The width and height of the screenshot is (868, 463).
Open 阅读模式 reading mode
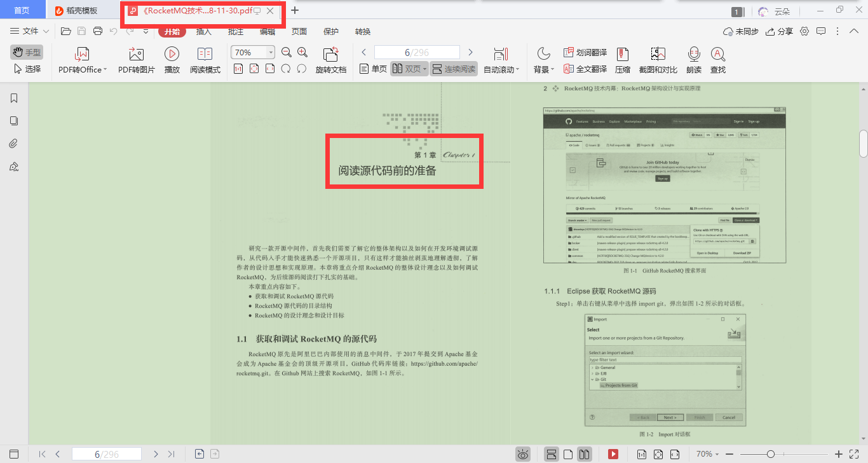pyautogui.click(x=205, y=61)
